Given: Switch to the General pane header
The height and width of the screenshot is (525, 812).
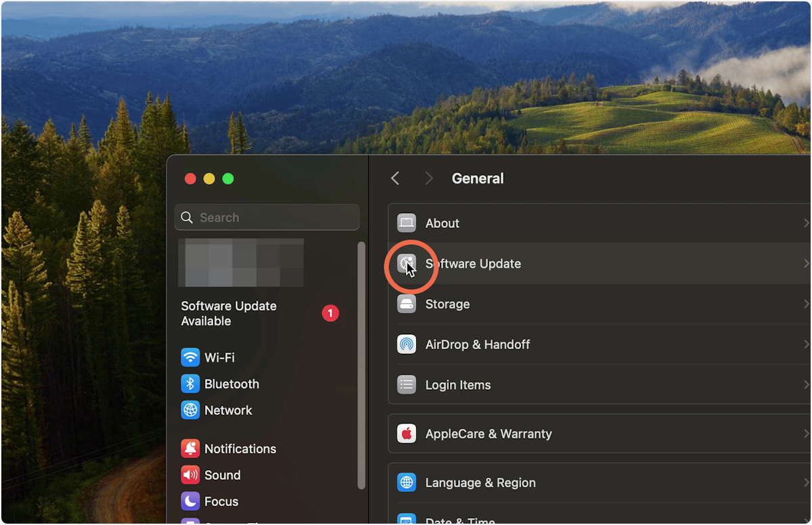Looking at the screenshot, I should pos(478,178).
